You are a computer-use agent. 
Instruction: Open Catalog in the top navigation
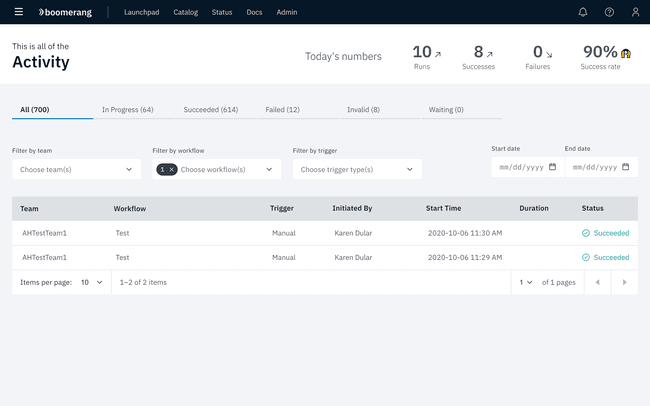pos(185,12)
